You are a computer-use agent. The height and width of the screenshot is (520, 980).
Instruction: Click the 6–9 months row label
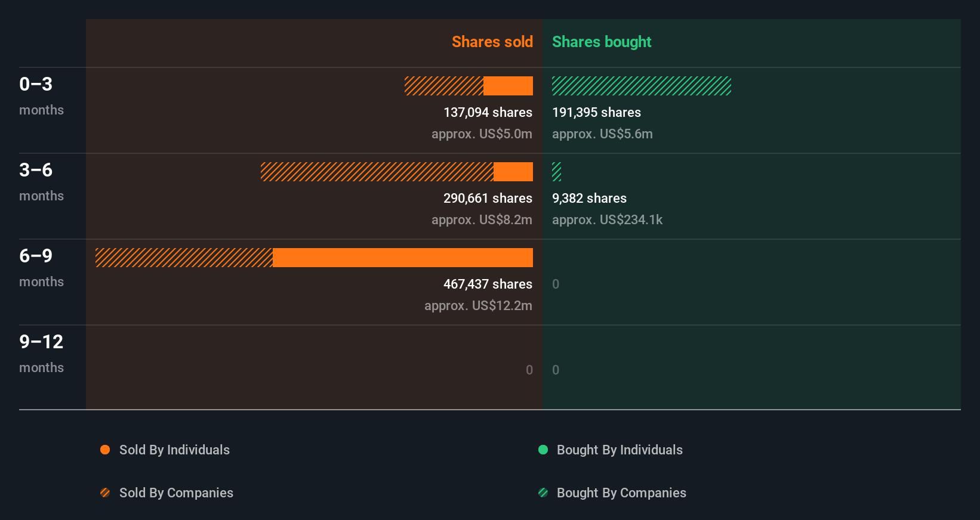41,268
